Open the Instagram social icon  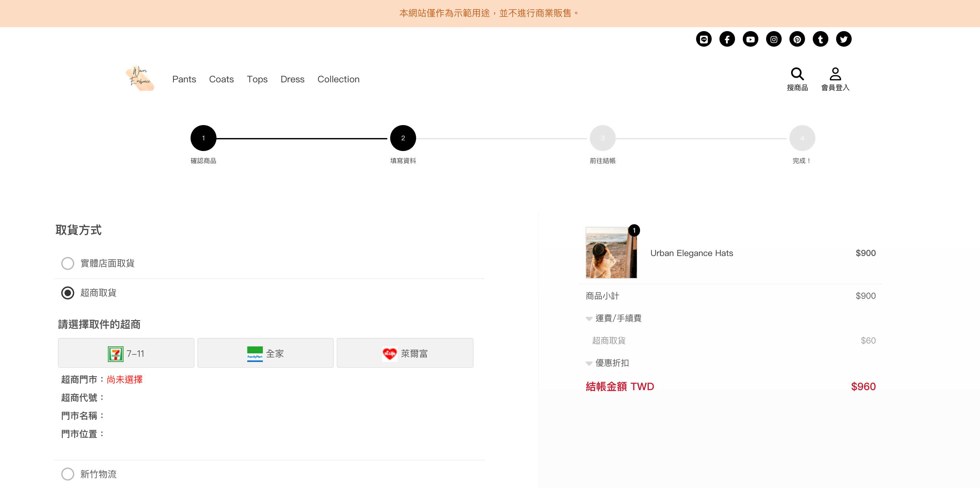point(774,39)
